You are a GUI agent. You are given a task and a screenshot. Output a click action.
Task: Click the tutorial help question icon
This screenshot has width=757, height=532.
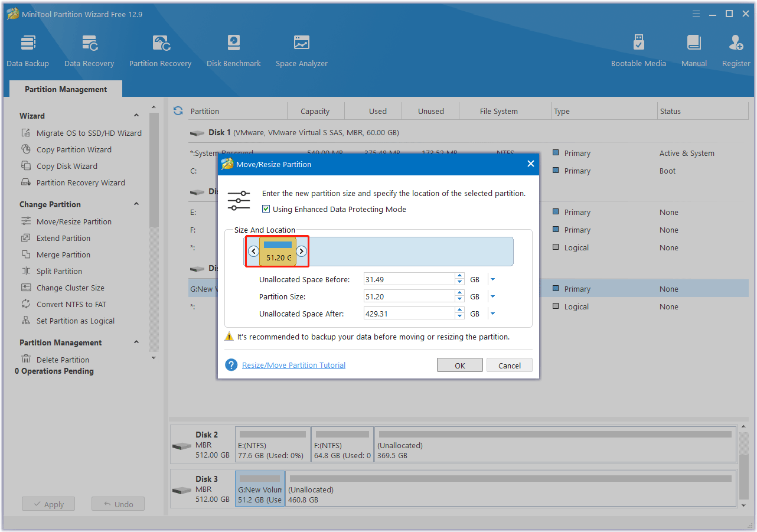[x=231, y=365]
